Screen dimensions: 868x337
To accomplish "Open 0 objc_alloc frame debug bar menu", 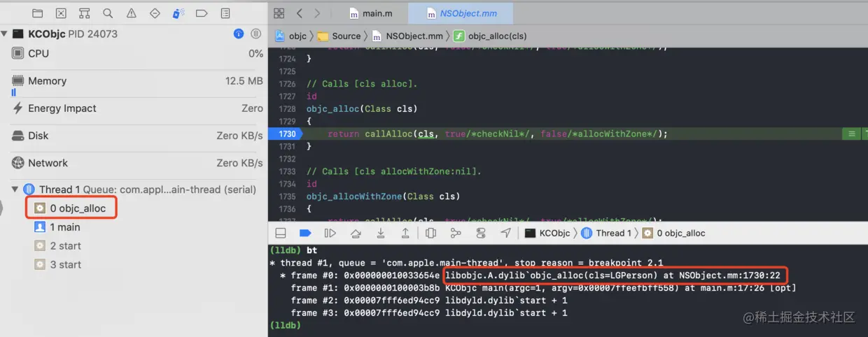I will (x=673, y=233).
